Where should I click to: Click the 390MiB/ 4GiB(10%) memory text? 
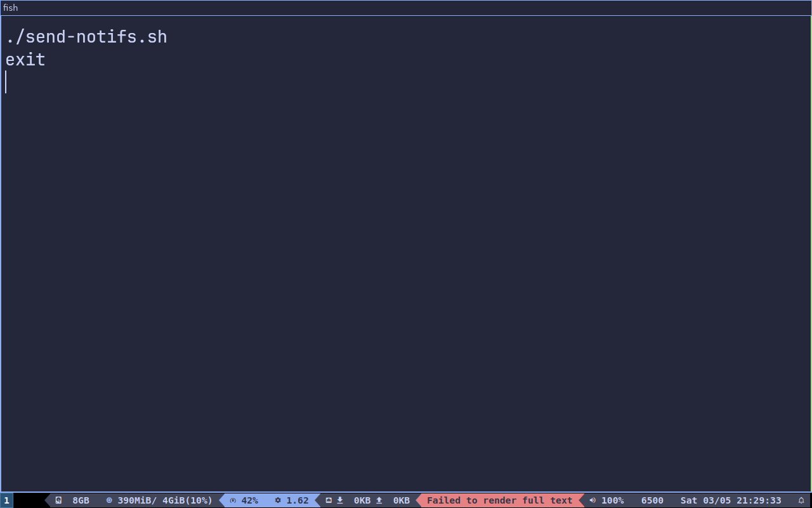(165, 500)
